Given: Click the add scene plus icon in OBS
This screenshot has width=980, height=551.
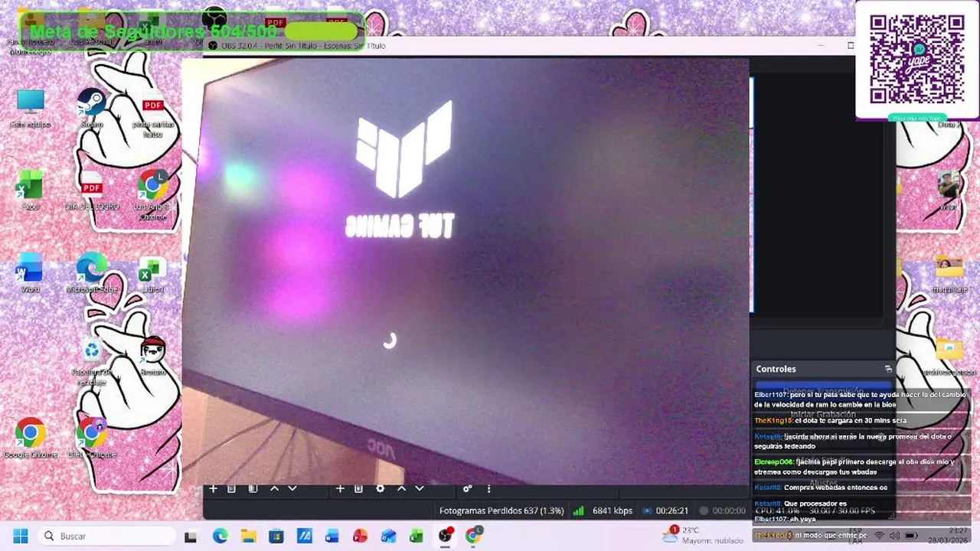Looking at the screenshot, I should (214, 488).
